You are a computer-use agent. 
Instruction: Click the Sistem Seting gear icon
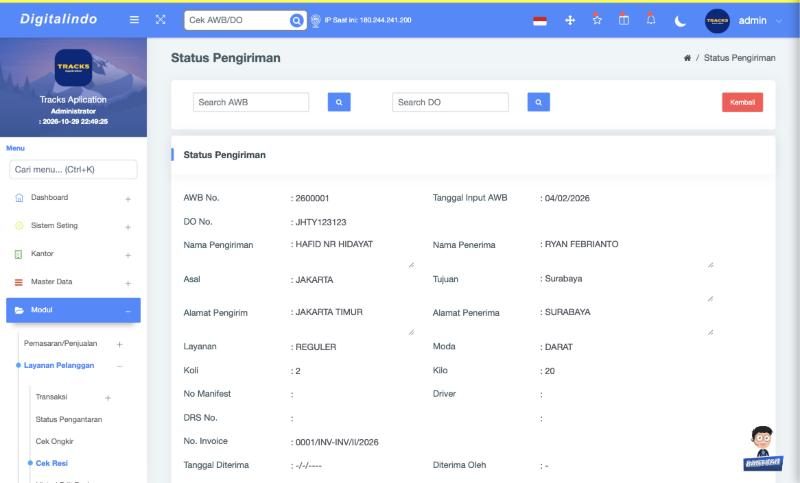[19, 225]
